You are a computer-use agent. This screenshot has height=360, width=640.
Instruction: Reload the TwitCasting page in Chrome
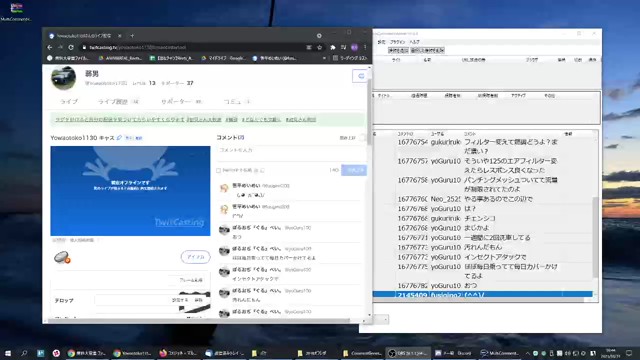[x=71, y=47]
